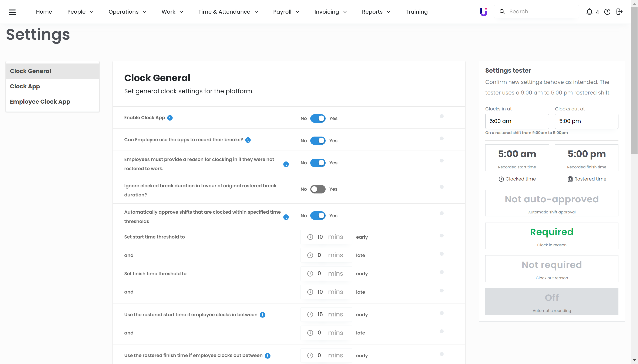
Task: Click the logout icon in header
Action: point(619,12)
